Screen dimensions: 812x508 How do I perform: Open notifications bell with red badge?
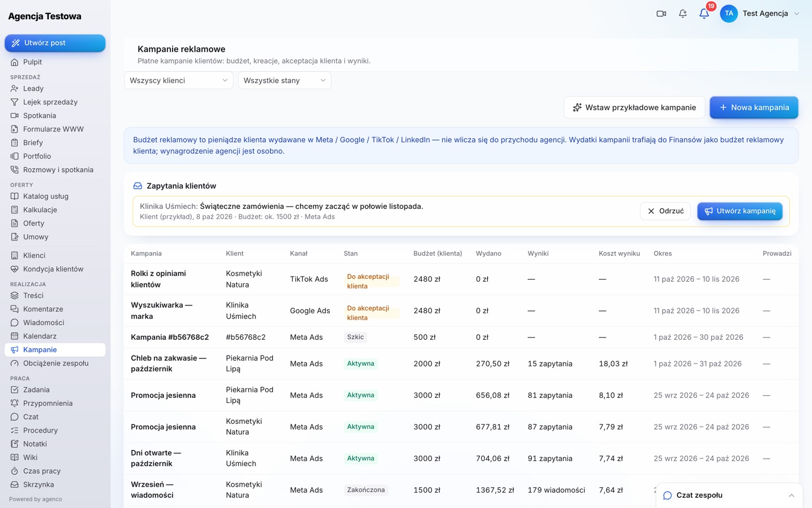(704, 14)
